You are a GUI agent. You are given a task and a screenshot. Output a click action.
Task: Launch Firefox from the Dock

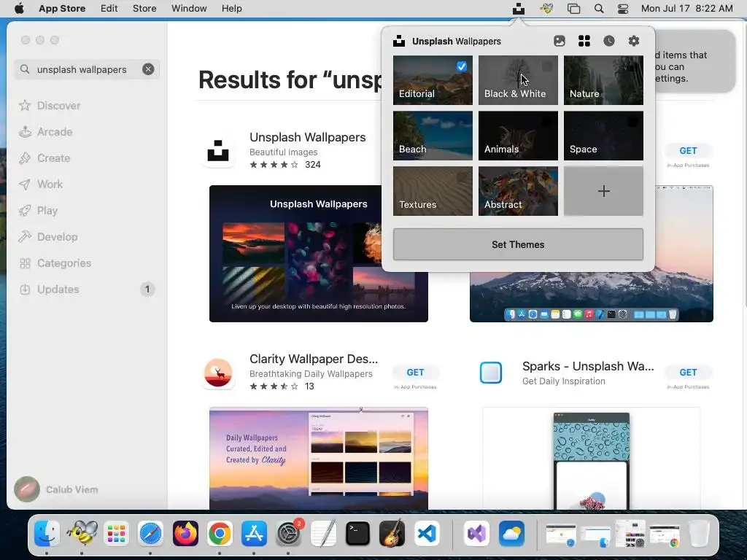pos(185,533)
